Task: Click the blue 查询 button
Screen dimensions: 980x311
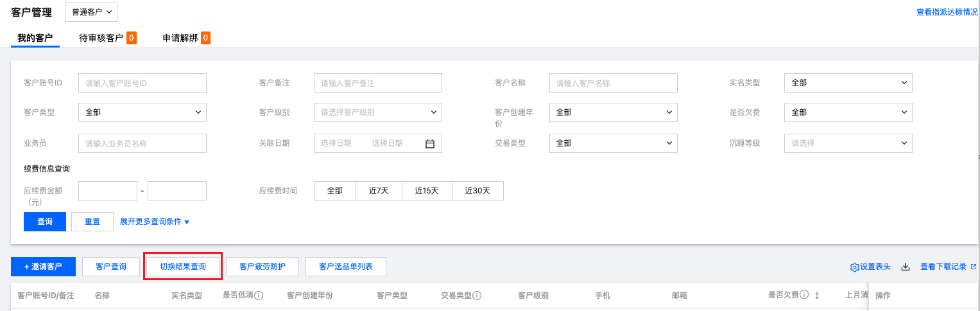Action: tap(45, 222)
